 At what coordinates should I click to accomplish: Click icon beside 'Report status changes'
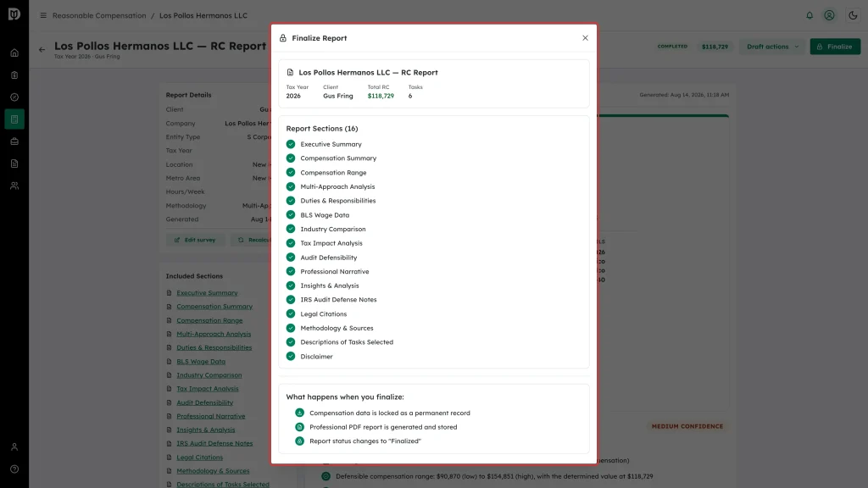coord(299,441)
